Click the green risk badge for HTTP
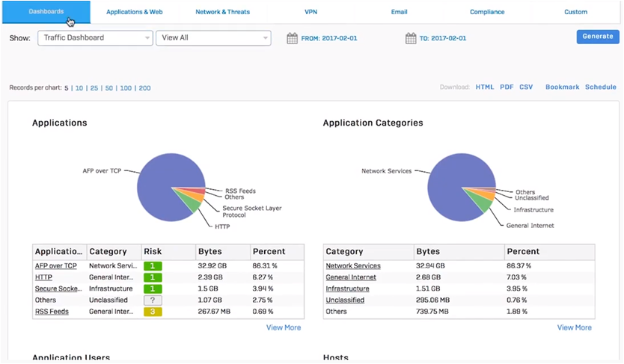The height and width of the screenshot is (364, 624). (153, 277)
